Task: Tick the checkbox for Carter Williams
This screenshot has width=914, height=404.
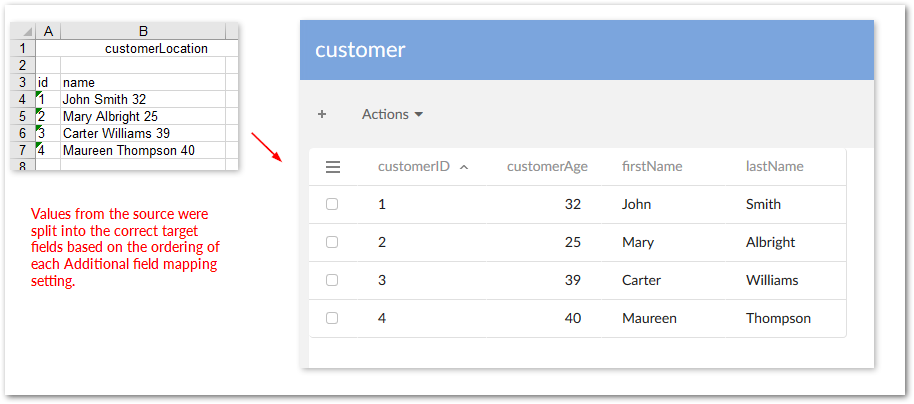Action: coord(332,280)
